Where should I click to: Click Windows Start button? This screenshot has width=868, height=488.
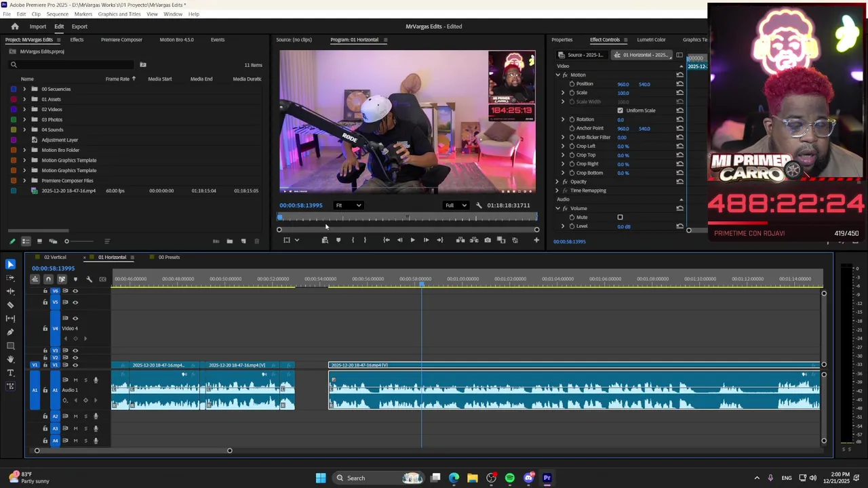pos(321,478)
